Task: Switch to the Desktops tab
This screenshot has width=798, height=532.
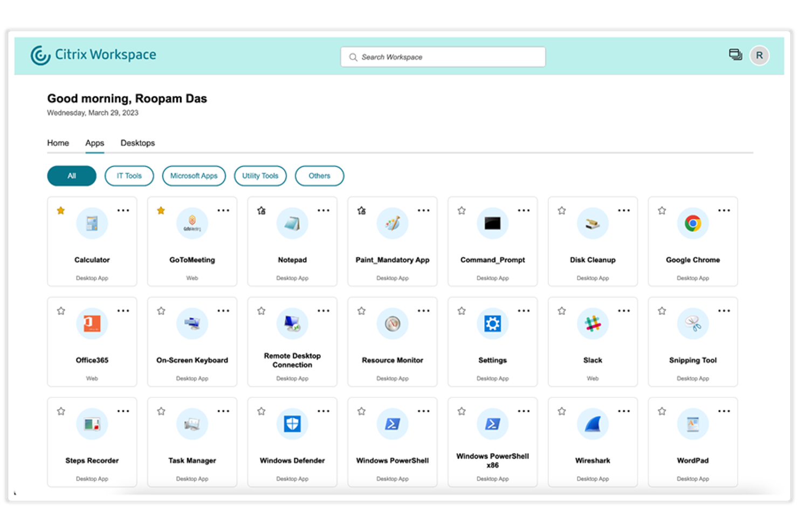Action: pyautogui.click(x=137, y=143)
